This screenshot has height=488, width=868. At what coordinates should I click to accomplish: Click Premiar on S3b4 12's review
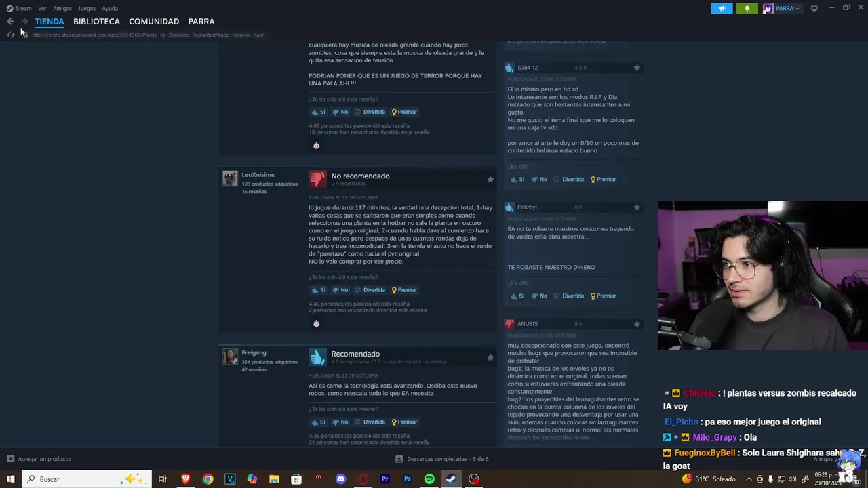603,180
